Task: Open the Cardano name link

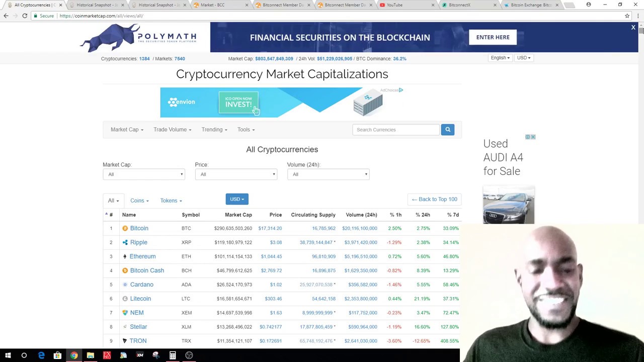Action: click(x=141, y=285)
